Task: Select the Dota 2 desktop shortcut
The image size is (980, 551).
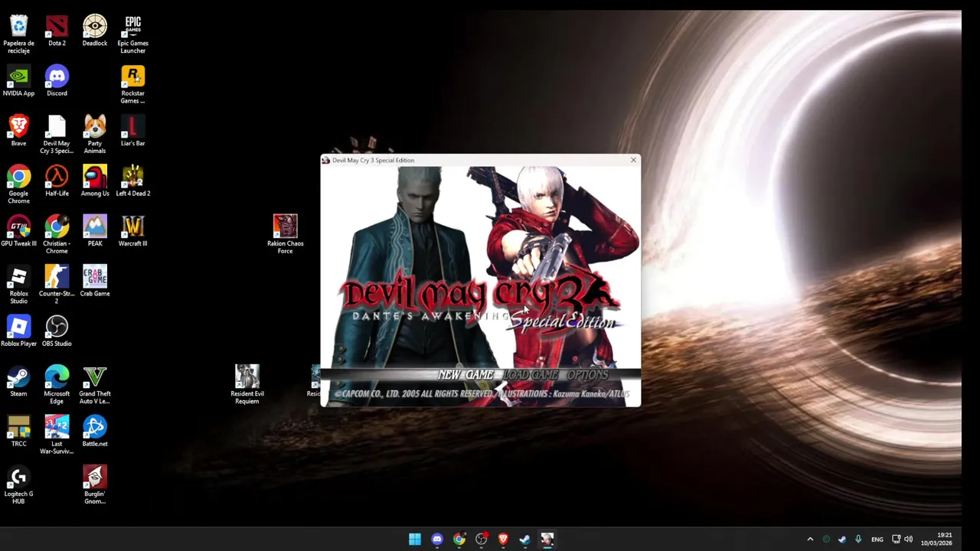Action: point(57,31)
